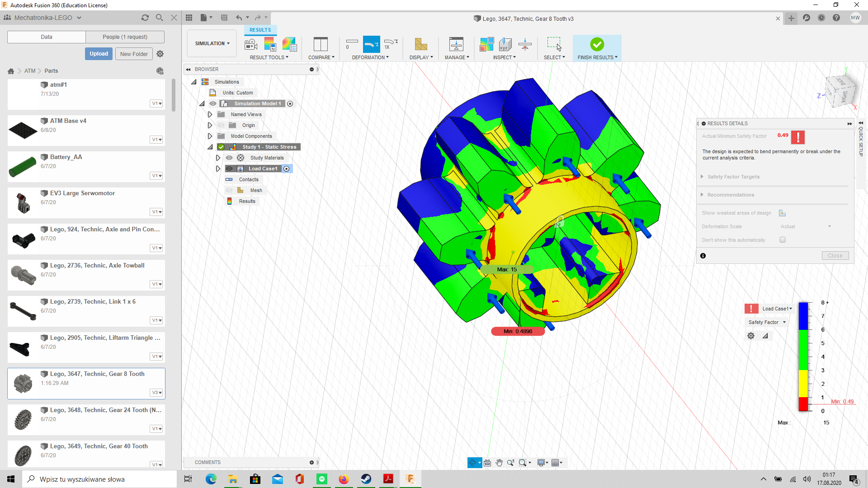Click the Upload button

point(99,53)
